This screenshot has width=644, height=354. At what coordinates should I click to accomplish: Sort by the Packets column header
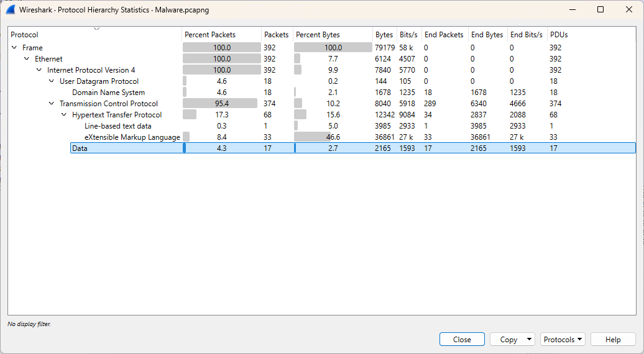click(x=277, y=35)
